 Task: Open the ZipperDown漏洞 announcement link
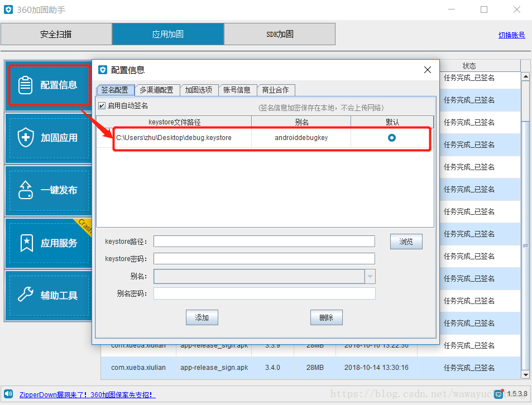(x=88, y=394)
